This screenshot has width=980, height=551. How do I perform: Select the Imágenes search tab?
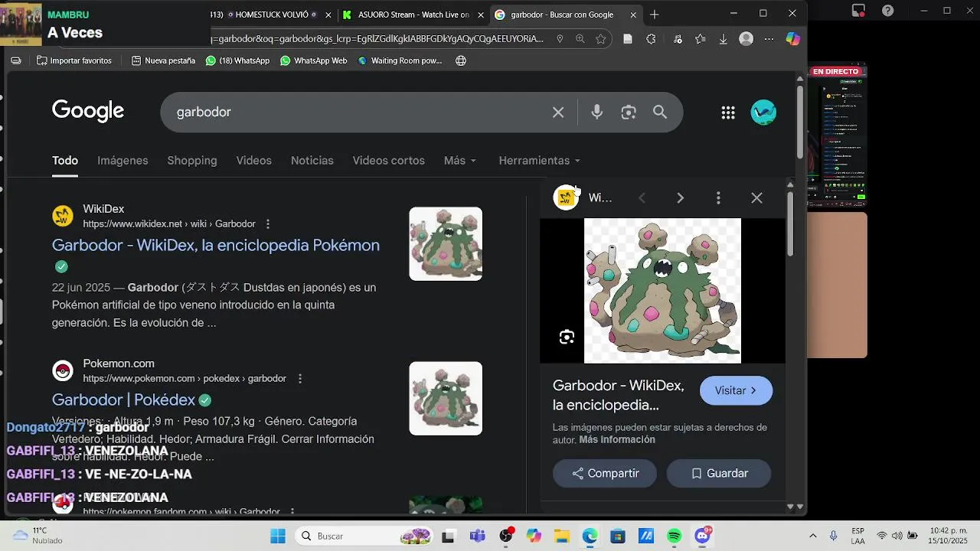coord(122,161)
